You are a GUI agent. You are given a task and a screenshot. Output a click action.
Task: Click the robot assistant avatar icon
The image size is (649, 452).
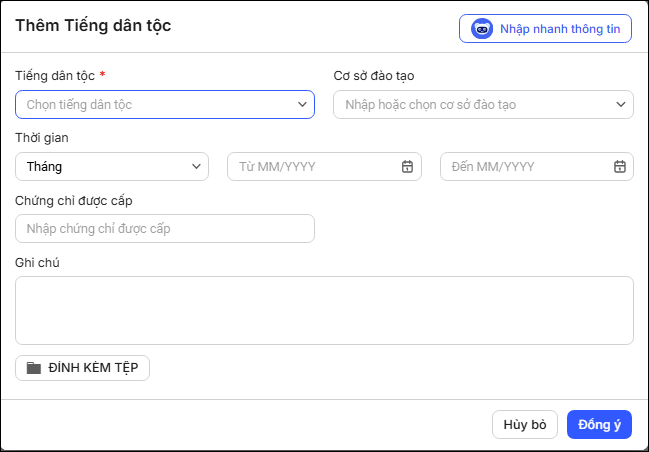tap(482, 29)
